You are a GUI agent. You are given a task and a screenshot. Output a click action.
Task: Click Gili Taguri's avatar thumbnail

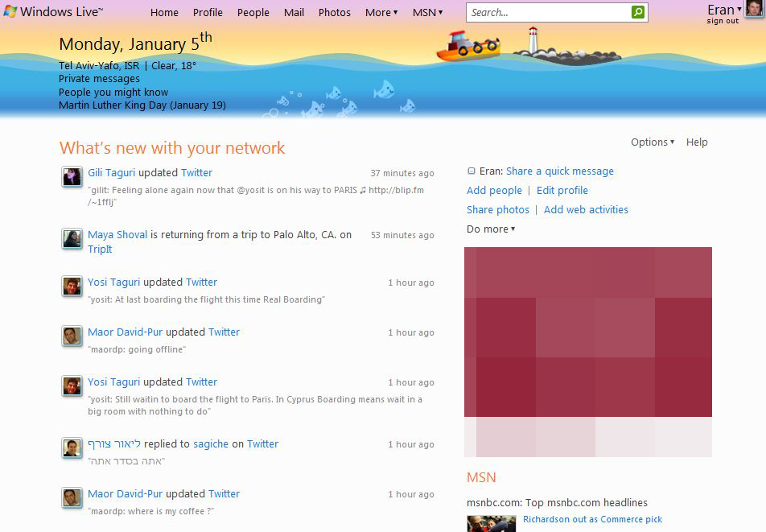[x=72, y=176]
